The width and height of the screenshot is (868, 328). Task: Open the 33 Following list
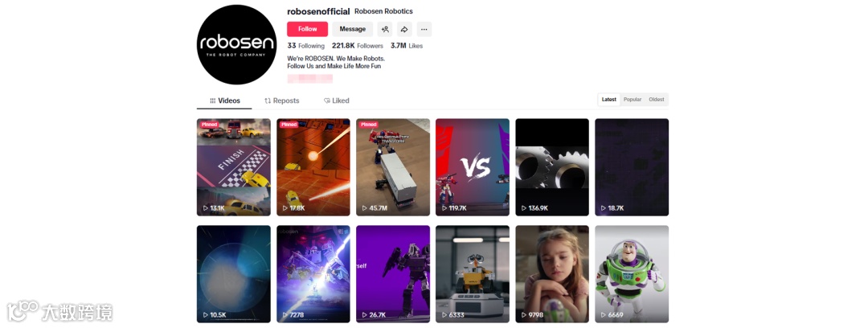point(305,46)
